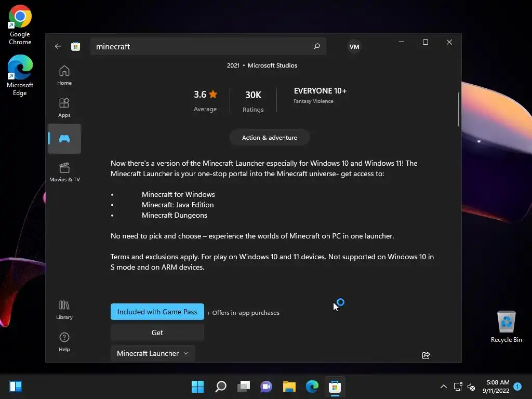This screenshot has height=399, width=532.
Task: Open Movies & TV section
Action: coord(64,172)
